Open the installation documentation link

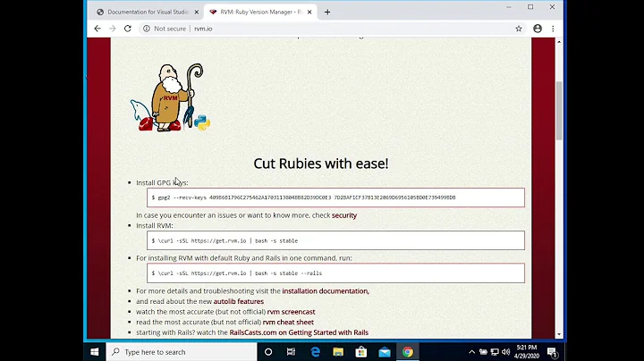coord(326,290)
